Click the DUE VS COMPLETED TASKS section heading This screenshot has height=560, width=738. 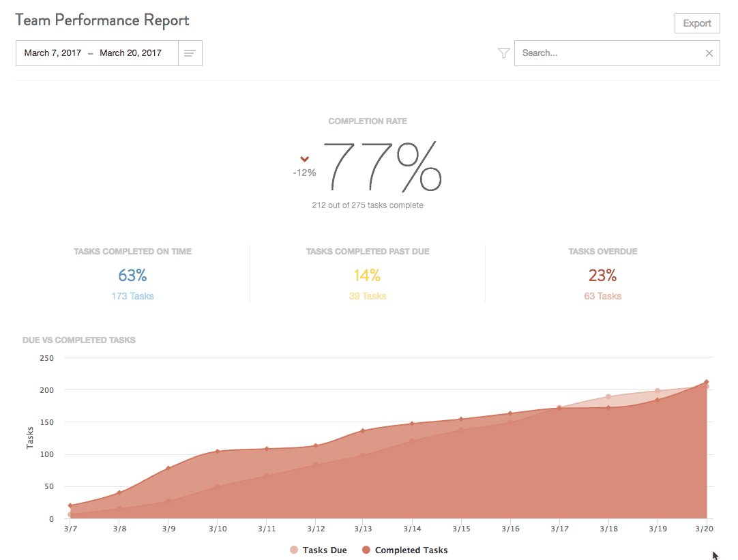tap(78, 340)
